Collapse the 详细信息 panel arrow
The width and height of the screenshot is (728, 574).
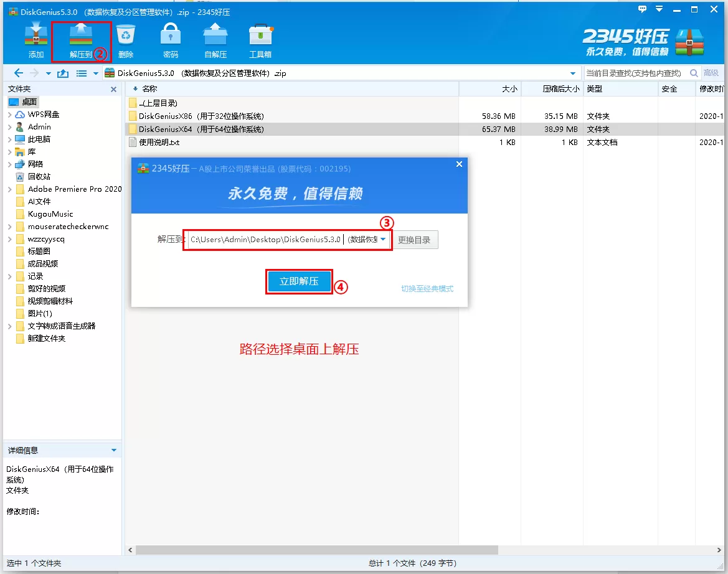coord(113,450)
